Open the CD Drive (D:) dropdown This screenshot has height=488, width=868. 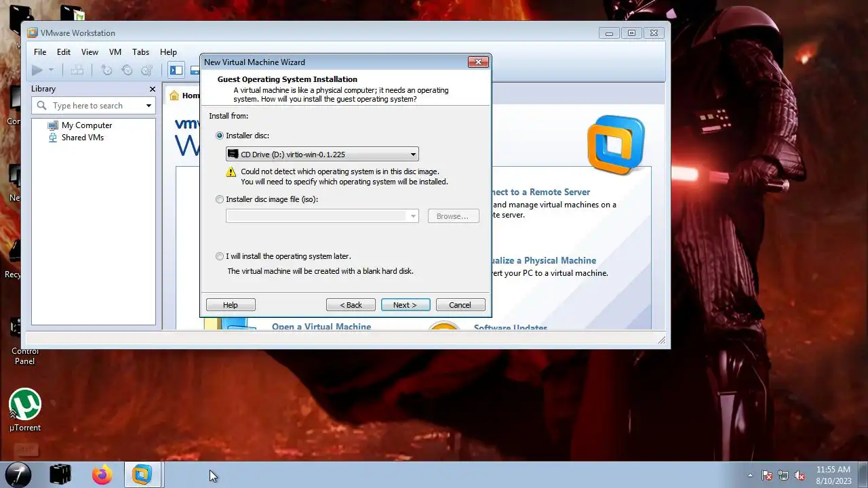(322, 155)
